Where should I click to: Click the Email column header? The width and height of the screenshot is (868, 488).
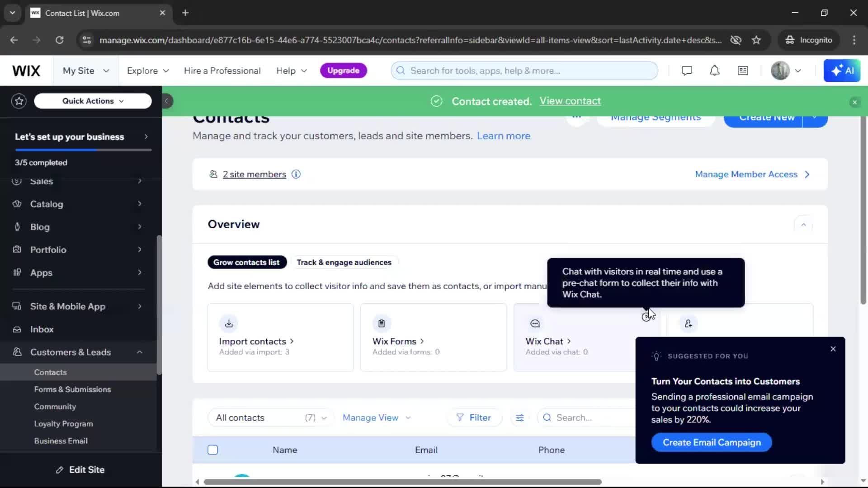426,450
